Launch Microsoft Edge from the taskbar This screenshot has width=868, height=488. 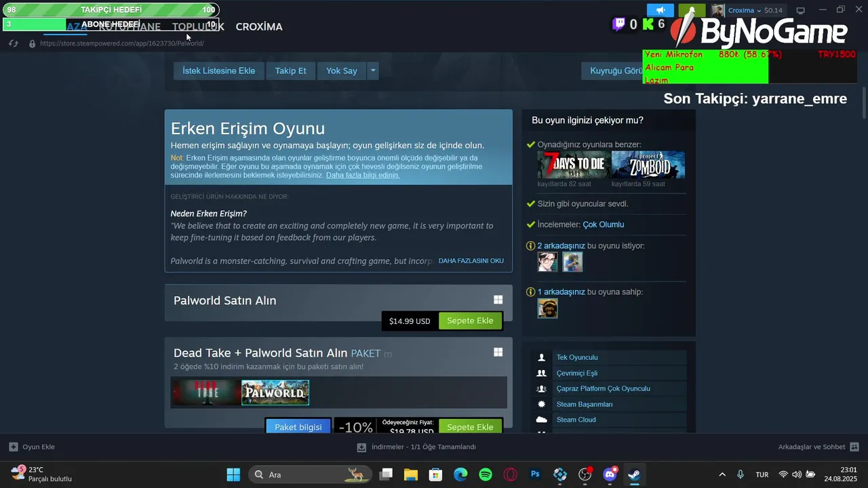tap(460, 474)
